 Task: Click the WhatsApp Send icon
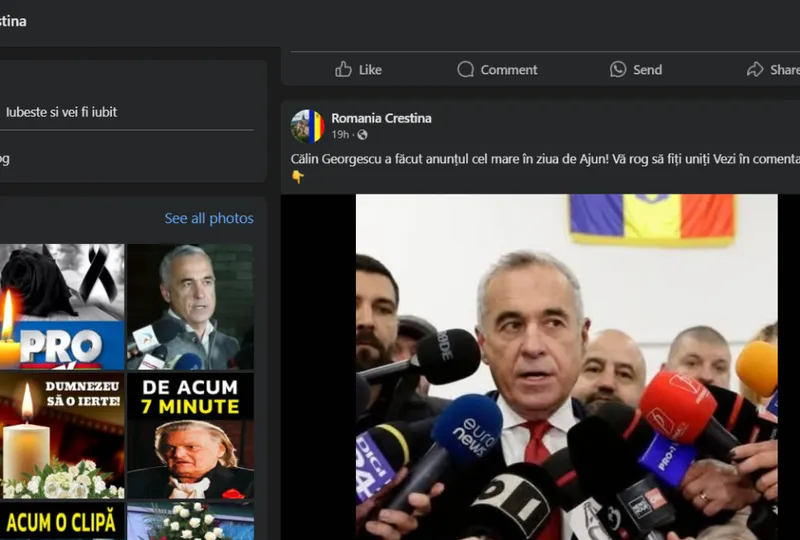pos(618,69)
